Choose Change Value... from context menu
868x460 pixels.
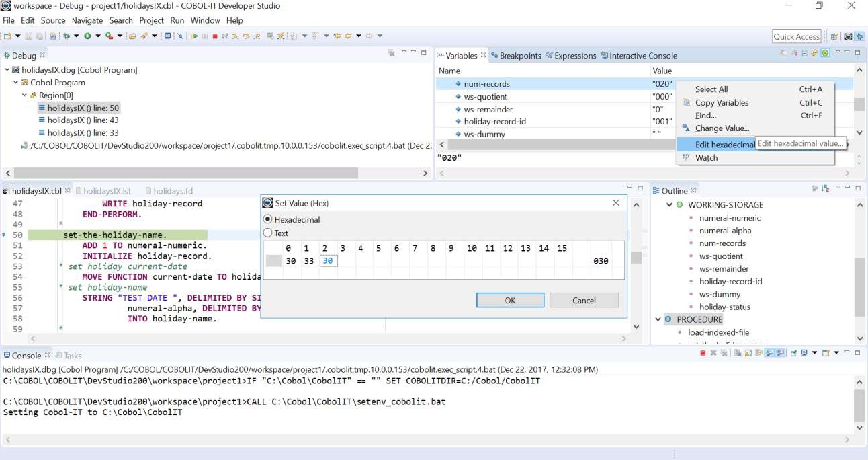coord(722,128)
